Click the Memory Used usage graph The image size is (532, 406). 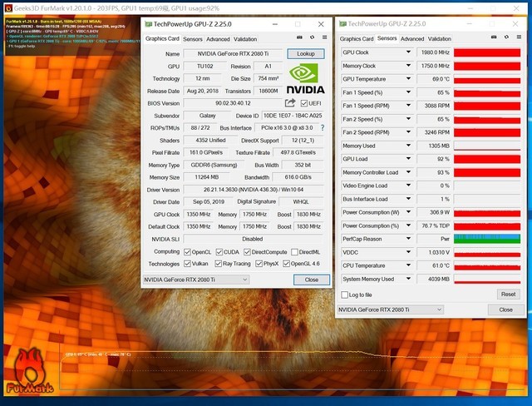(x=487, y=146)
